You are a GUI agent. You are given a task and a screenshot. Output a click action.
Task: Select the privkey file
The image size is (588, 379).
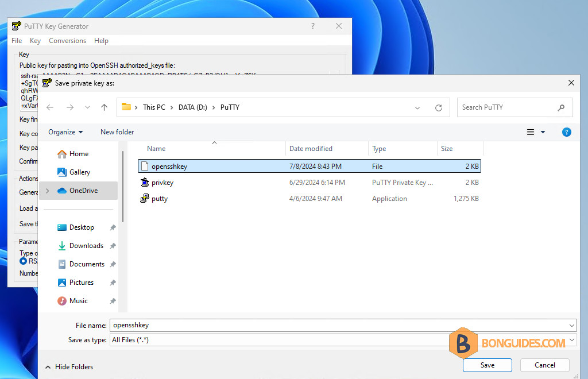point(163,183)
